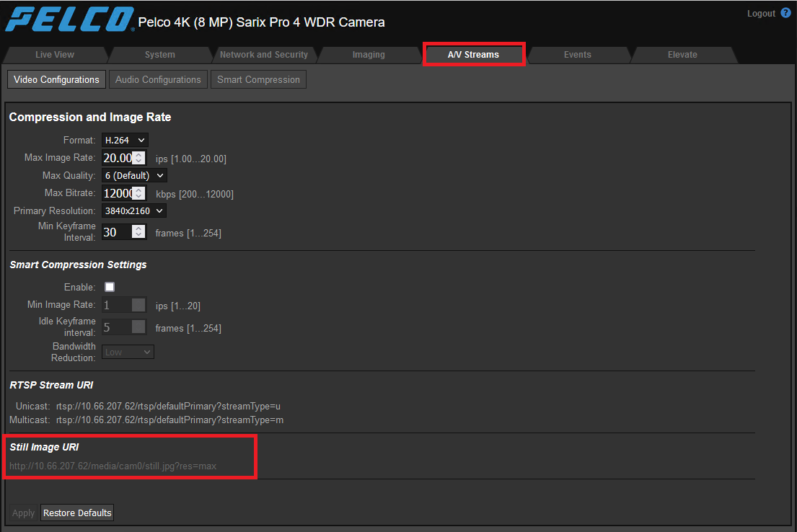Viewport: 797px width, 532px height.
Task: Open the Bandwidth Reduction Low dropdown
Action: tap(128, 352)
